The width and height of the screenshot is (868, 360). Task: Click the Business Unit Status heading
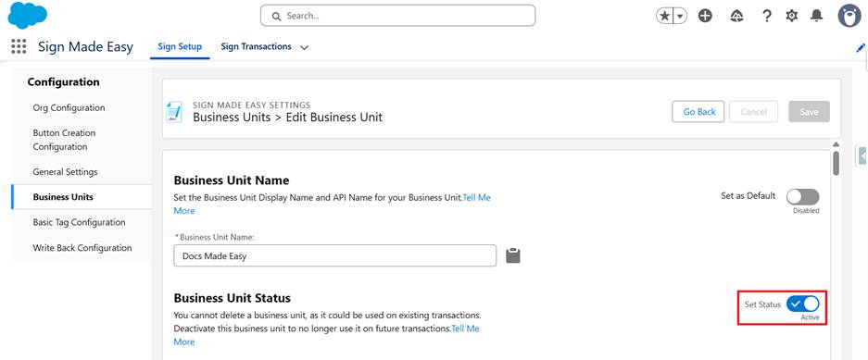pos(232,298)
